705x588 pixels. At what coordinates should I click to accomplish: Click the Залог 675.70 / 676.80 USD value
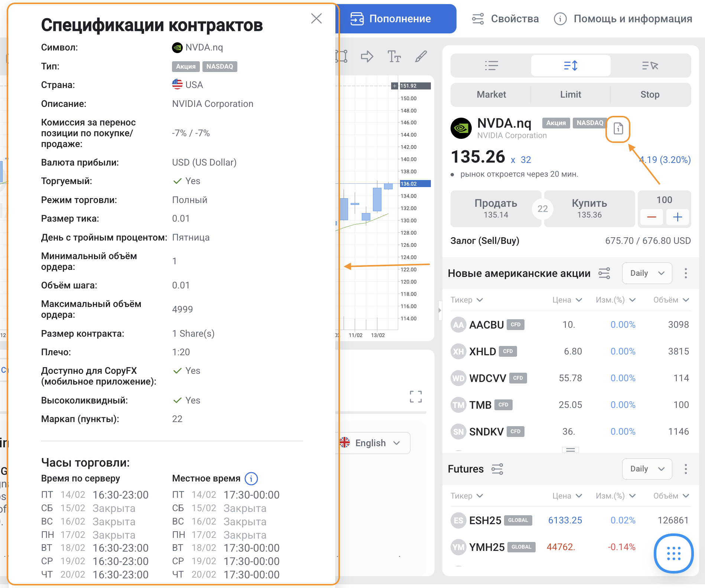pos(648,241)
